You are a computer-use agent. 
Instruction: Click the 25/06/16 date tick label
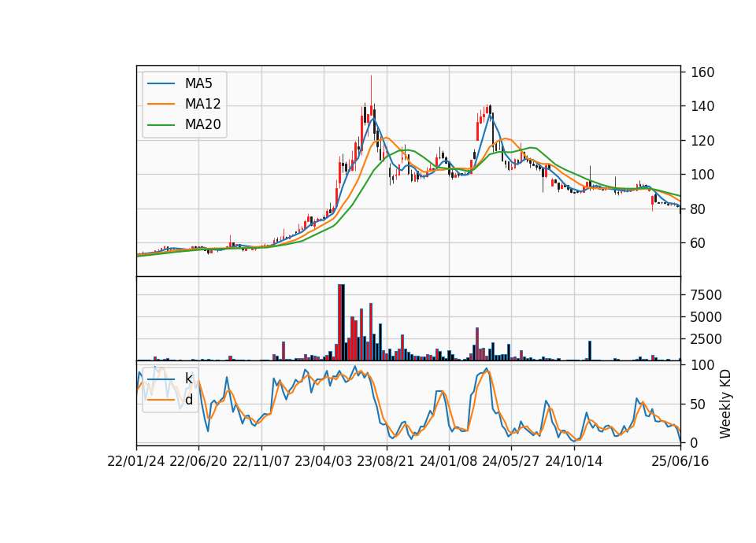click(680, 461)
